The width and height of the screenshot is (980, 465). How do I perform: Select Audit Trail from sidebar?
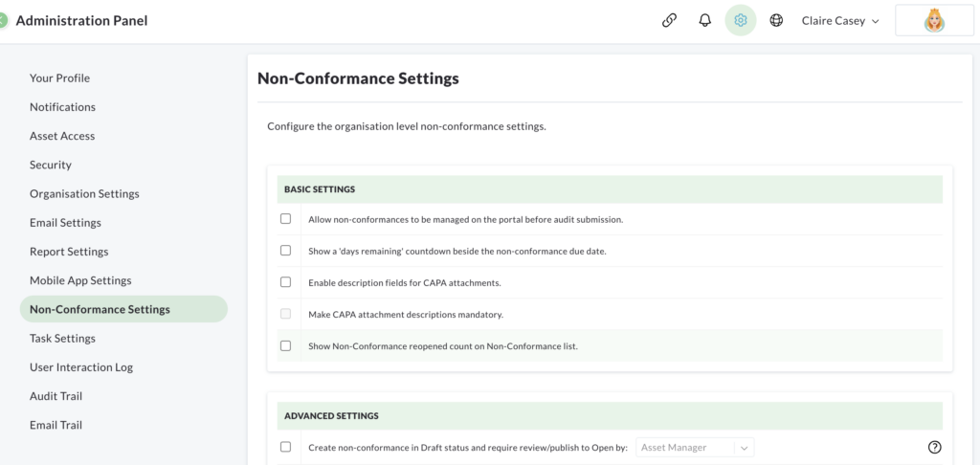pos(56,396)
